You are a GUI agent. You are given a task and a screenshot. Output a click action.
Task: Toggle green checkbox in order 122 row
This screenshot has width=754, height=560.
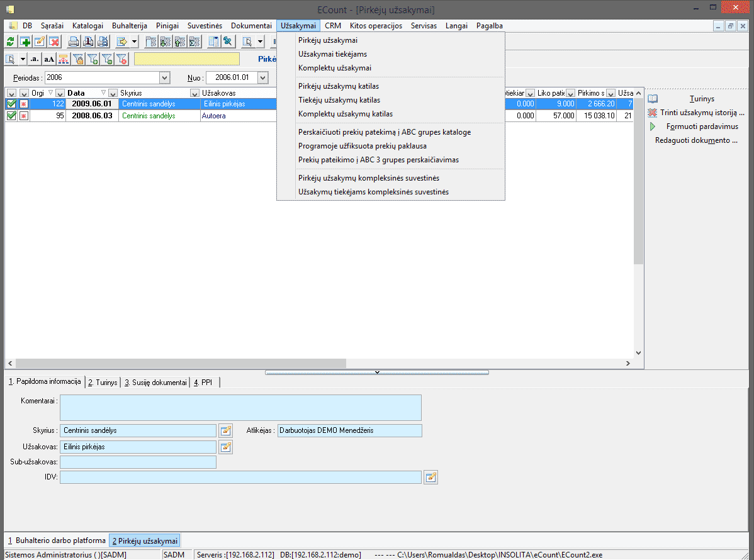point(11,104)
